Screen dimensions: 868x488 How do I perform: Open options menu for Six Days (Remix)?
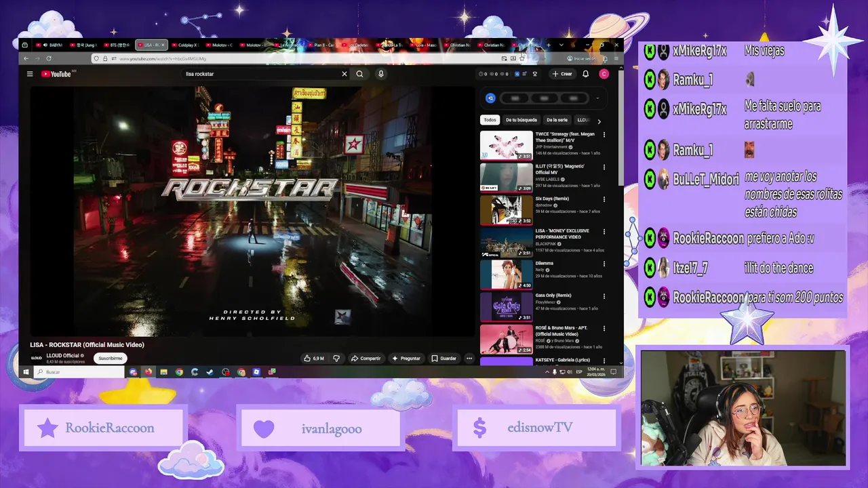tap(604, 200)
